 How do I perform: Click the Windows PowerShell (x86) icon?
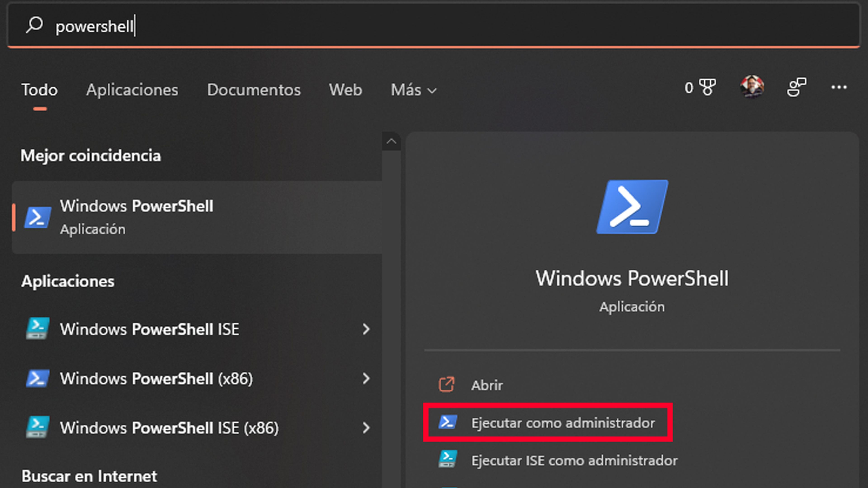pyautogui.click(x=38, y=378)
